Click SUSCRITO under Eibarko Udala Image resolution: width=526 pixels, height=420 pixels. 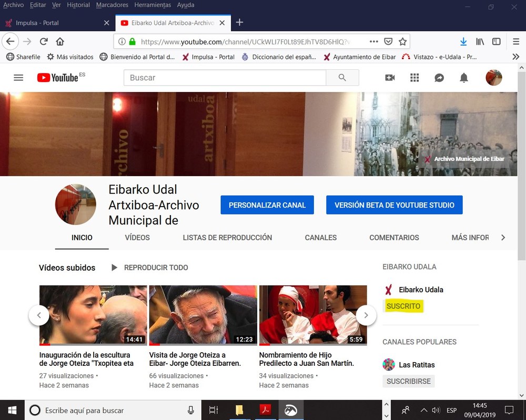(403, 306)
